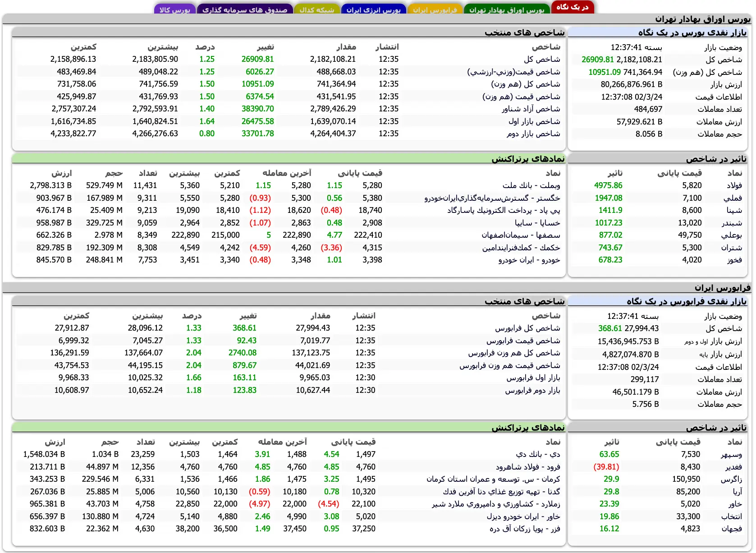Select وسپهر in Farabourse impact list

731,454
